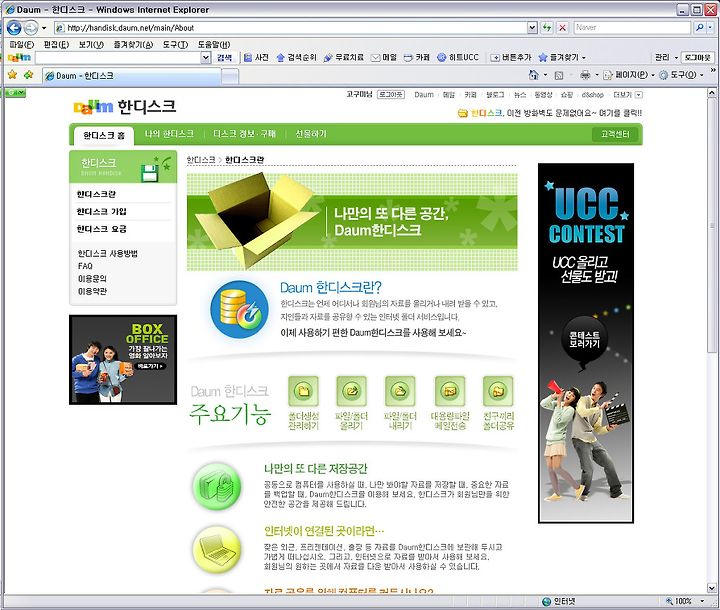Click the green Refresh page icon
The height and width of the screenshot is (610, 720).
pyautogui.click(x=546, y=28)
